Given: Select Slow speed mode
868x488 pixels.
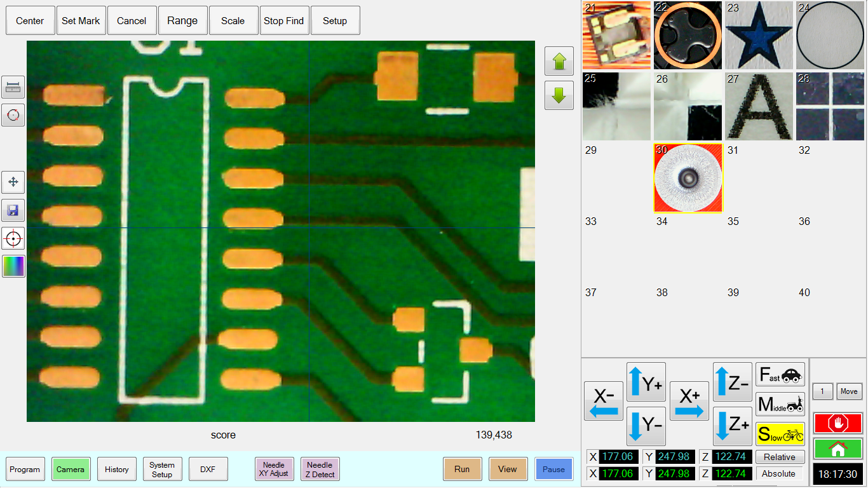Looking at the screenshot, I should (x=780, y=434).
